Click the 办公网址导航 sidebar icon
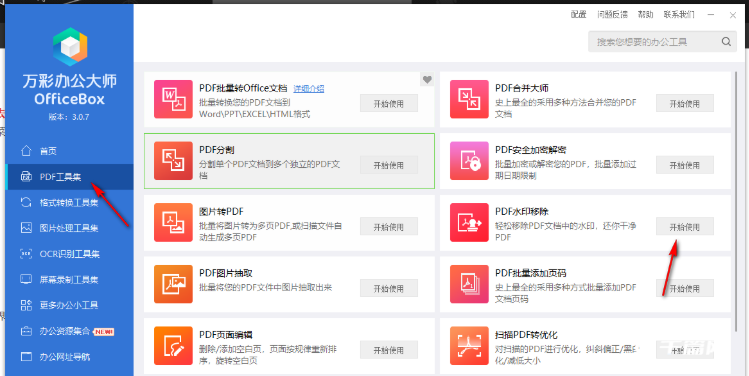 (x=26, y=356)
